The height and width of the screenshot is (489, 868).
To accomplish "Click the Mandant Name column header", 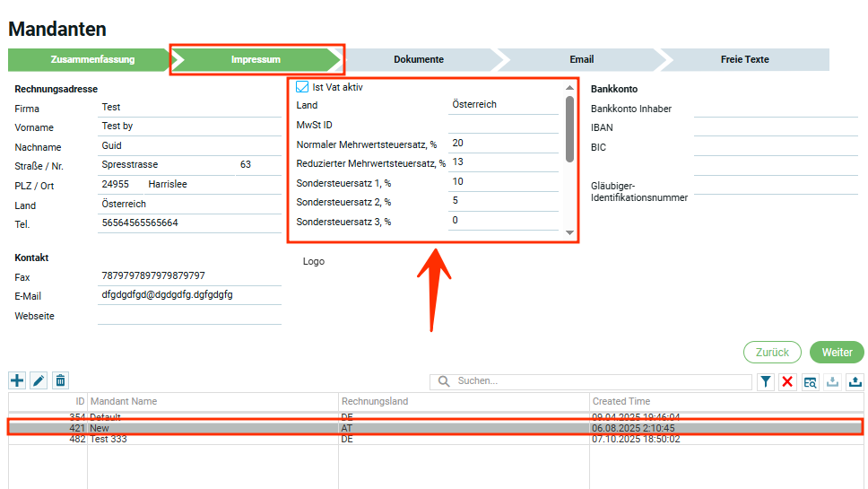I will (x=213, y=401).
